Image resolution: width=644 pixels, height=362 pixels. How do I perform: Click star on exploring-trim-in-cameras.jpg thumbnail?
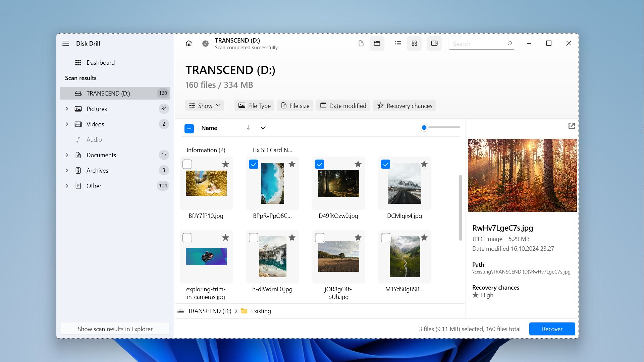[x=225, y=237]
